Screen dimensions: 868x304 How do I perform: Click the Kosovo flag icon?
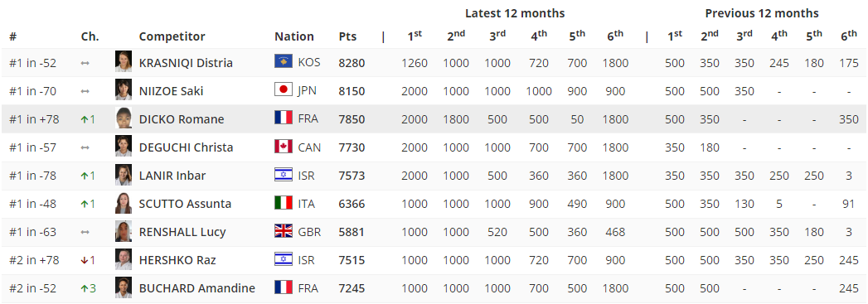pyautogui.click(x=284, y=61)
